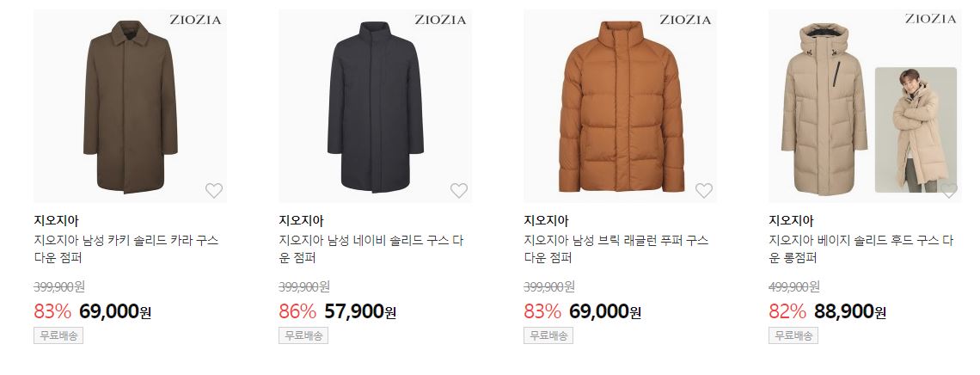
Task: View beige hooded long padding image
Action: [x=865, y=106]
